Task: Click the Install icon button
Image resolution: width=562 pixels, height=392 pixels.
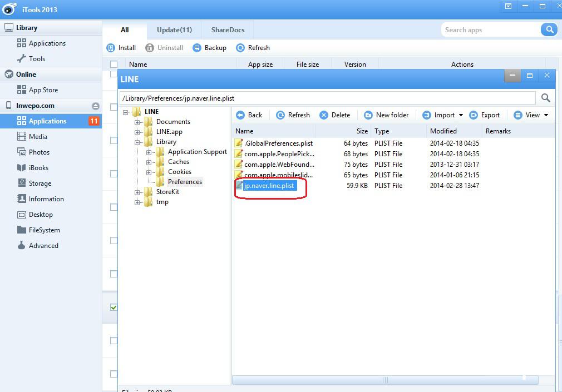Action: point(111,48)
